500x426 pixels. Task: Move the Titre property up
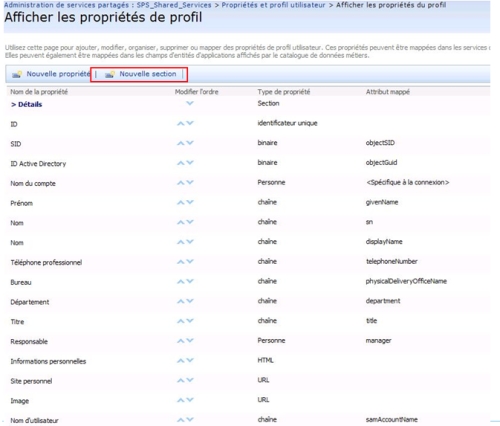coord(180,321)
